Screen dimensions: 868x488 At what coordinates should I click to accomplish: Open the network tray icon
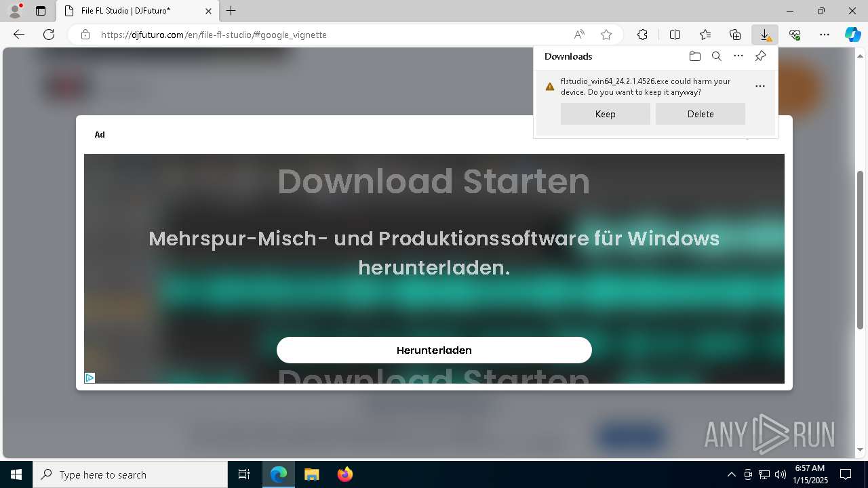click(x=764, y=474)
